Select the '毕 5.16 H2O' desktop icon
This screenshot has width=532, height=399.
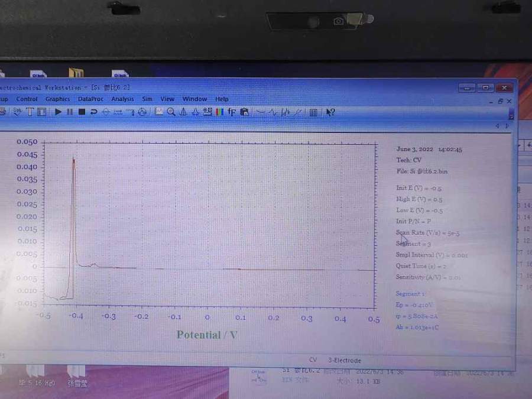point(36,375)
